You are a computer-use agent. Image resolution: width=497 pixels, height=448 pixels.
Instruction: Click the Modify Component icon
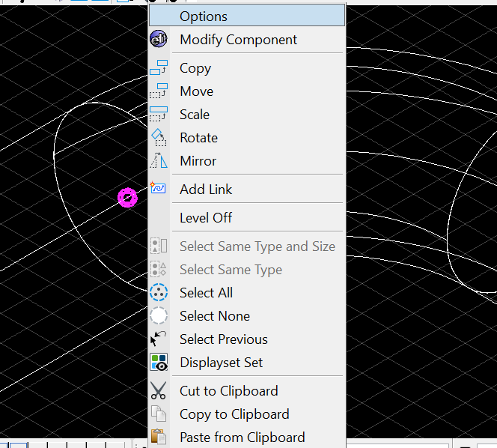(x=159, y=39)
